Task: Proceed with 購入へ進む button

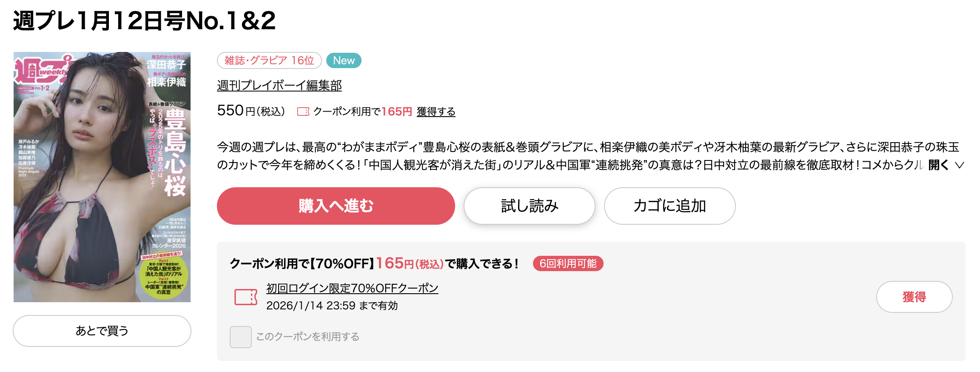Action: (336, 206)
